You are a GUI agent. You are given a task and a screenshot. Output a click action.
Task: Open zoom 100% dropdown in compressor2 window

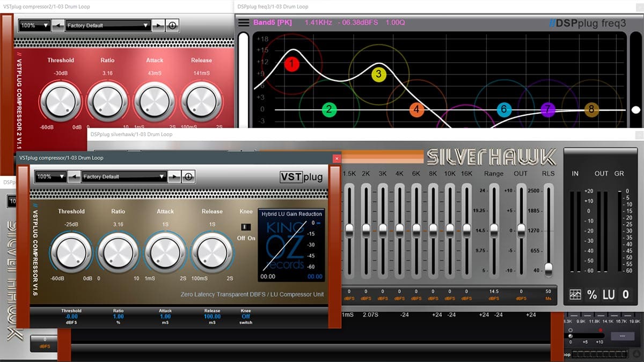tap(35, 25)
